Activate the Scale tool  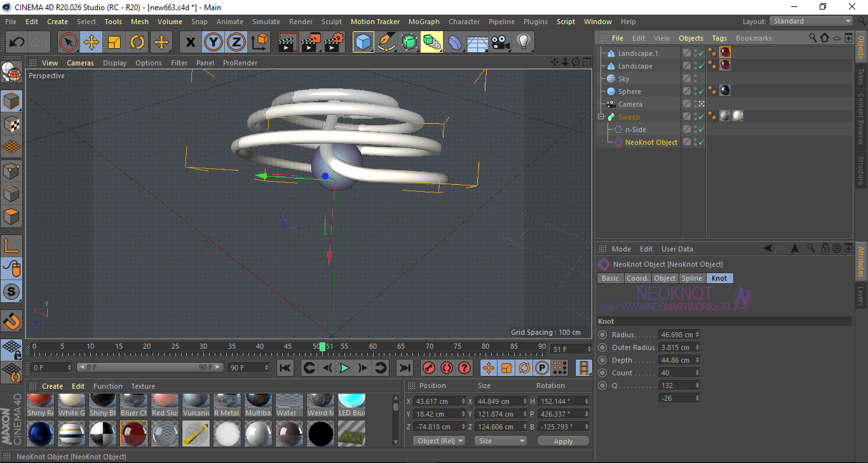point(114,43)
